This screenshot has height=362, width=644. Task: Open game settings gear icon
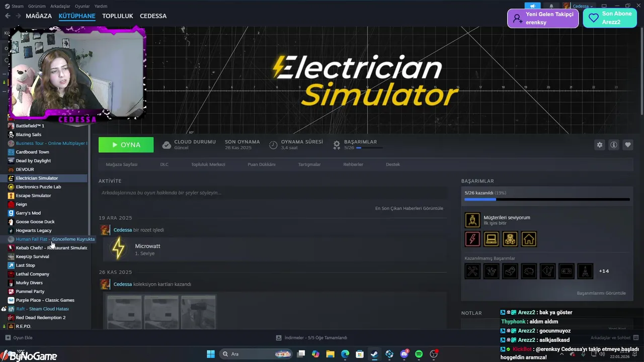click(600, 145)
